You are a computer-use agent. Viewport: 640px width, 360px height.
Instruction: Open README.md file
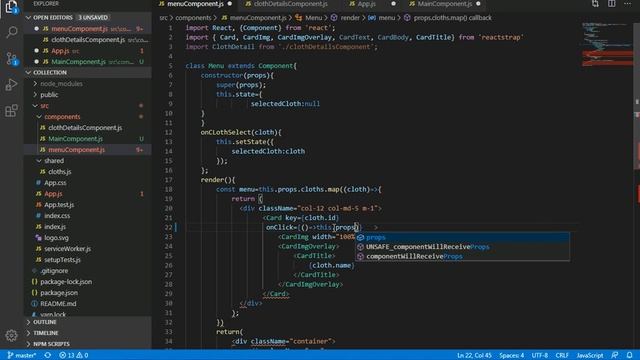(88, 304)
